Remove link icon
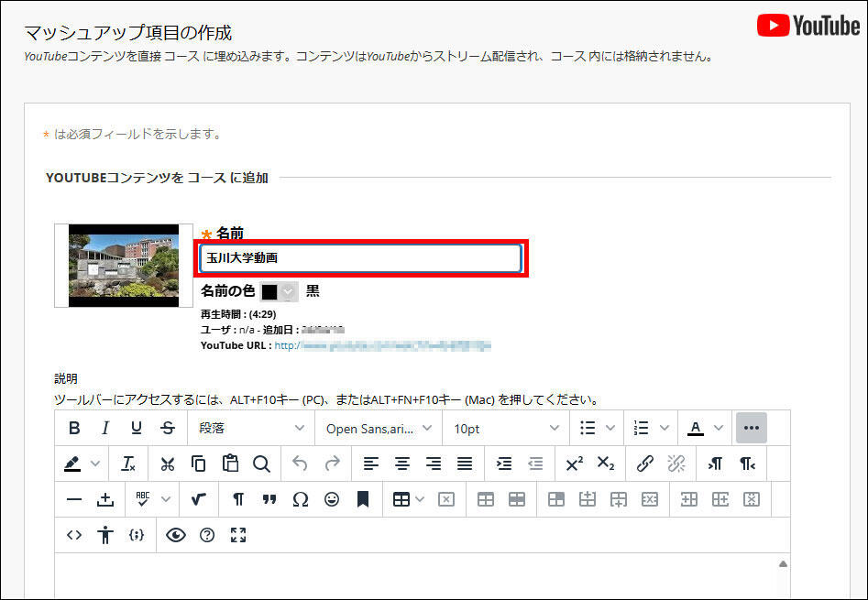 coord(676,464)
